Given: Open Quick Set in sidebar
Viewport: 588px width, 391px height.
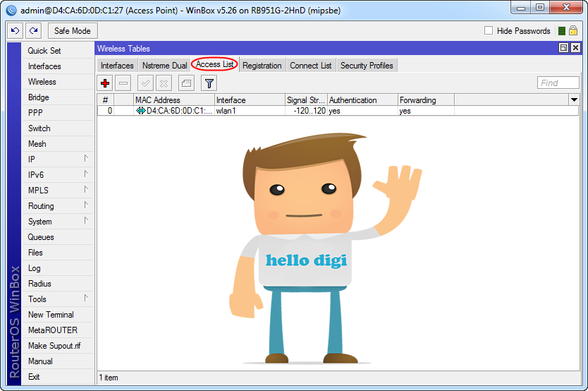Looking at the screenshot, I should coord(58,51).
